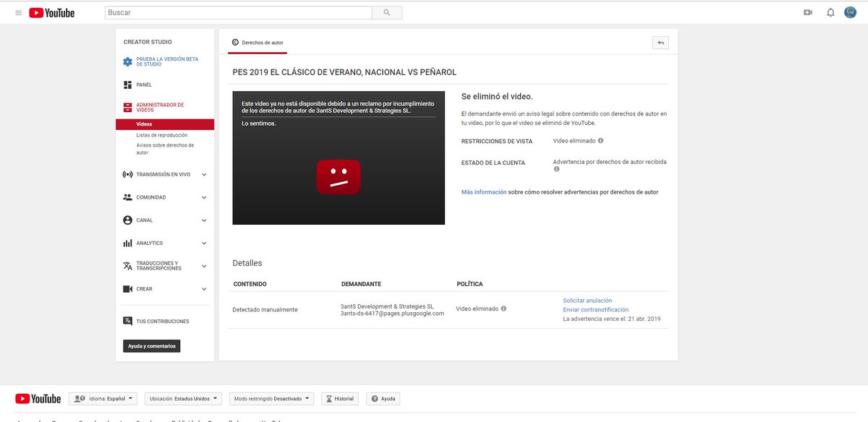Viewport: 868px width, 422px height.
Task: Expand the Canal section chevron
Action: pyautogui.click(x=204, y=220)
